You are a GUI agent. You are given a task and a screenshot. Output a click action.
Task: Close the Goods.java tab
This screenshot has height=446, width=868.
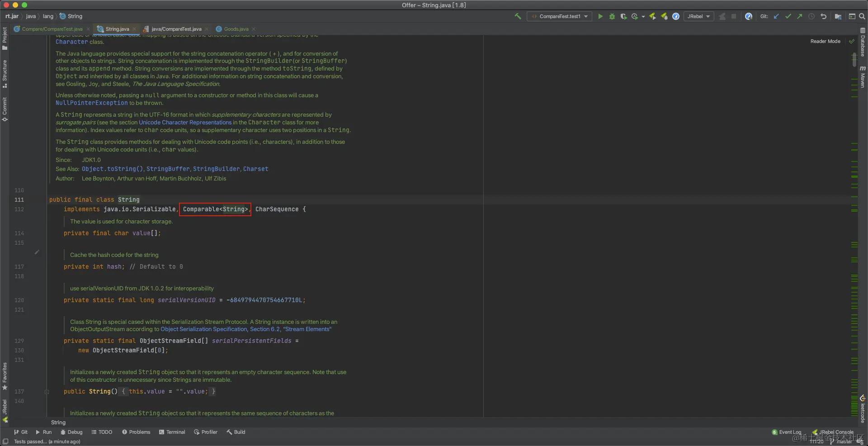click(254, 29)
